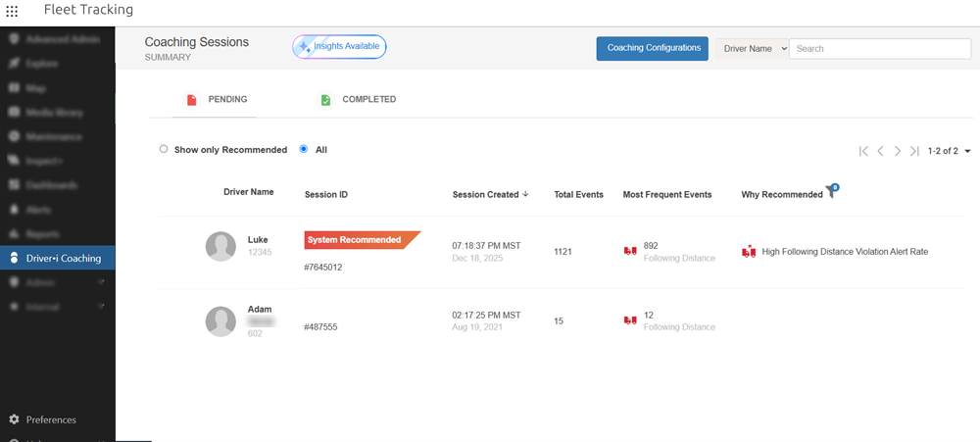Image resolution: width=980 pixels, height=442 pixels.
Task: Click the 12 Following Distance count
Action: pos(648,316)
